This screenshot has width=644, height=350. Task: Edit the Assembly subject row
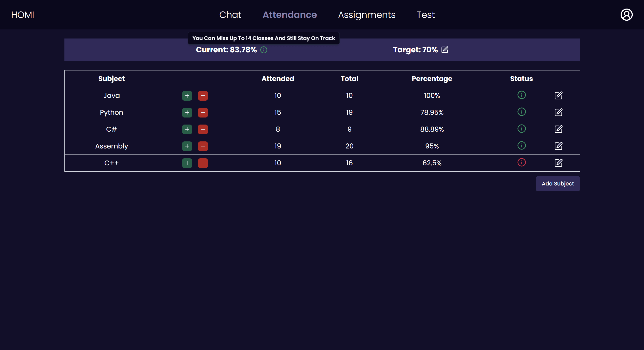[x=558, y=146]
